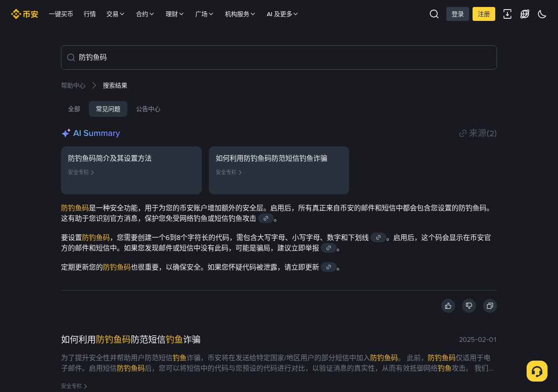
Task: Go to 帮助中心 breadcrumb link
Action: coord(73,85)
